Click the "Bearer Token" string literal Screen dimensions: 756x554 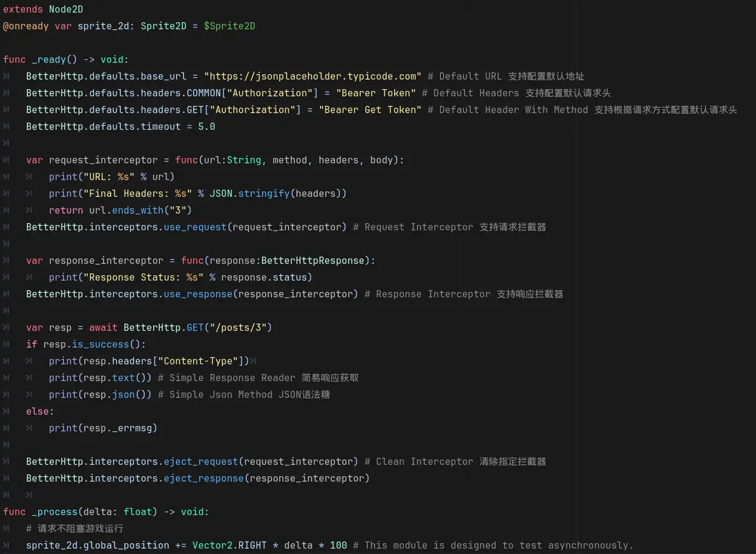point(376,93)
